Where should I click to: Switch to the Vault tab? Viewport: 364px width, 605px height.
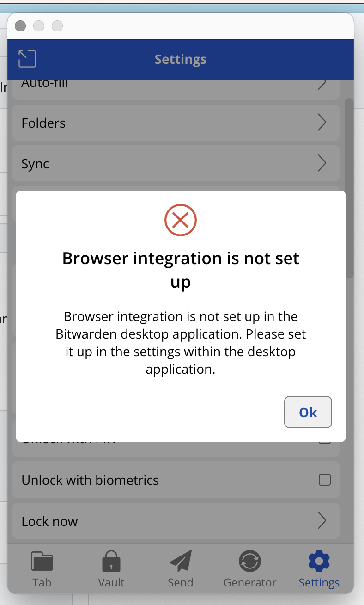click(x=111, y=569)
